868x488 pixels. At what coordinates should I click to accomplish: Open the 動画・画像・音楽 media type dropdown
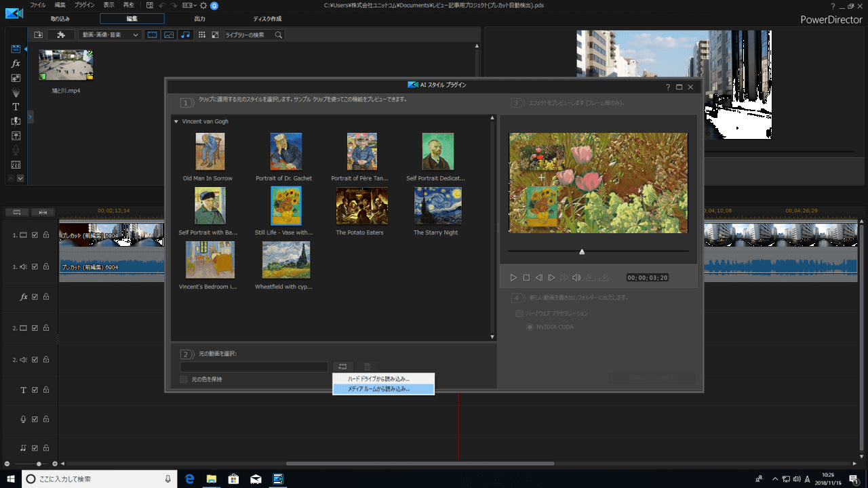[x=110, y=35]
